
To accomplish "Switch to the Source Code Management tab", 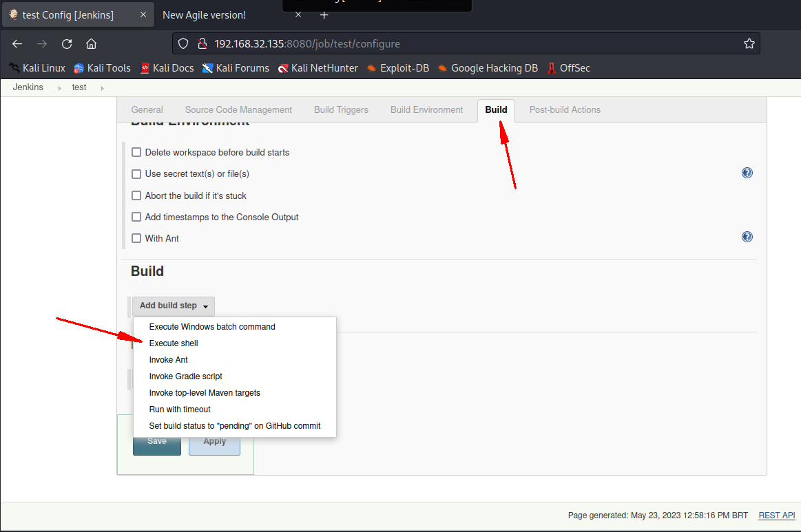I will coord(238,109).
